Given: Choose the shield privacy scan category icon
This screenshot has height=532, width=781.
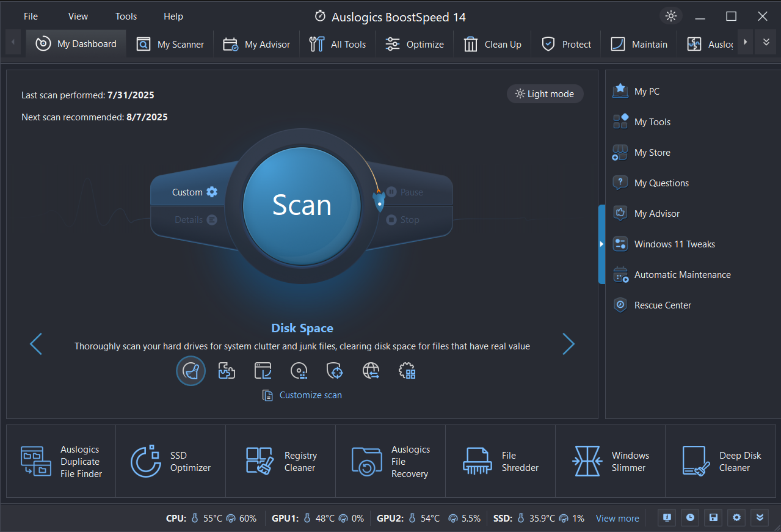Looking at the screenshot, I should (335, 371).
